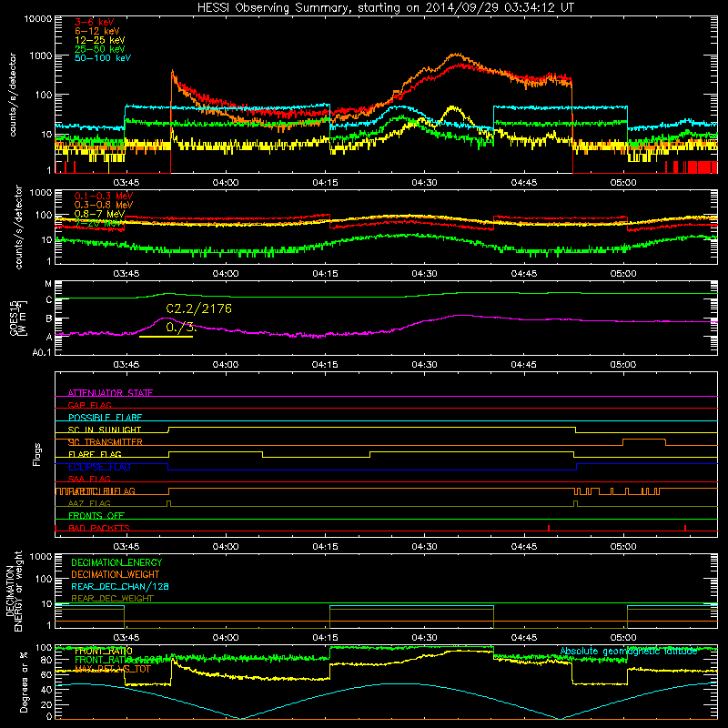Click the '3-6 keV' legend label
The width and height of the screenshot is (728, 728).
coord(94,22)
